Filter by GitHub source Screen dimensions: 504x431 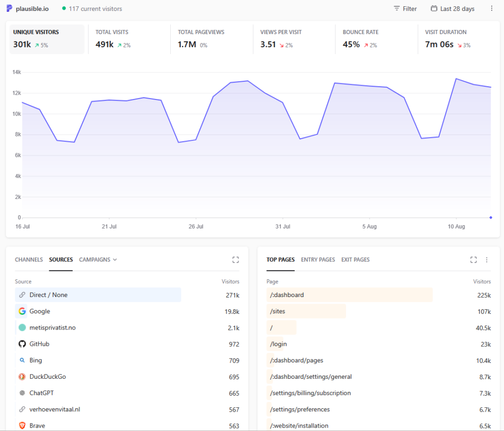(39, 344)
